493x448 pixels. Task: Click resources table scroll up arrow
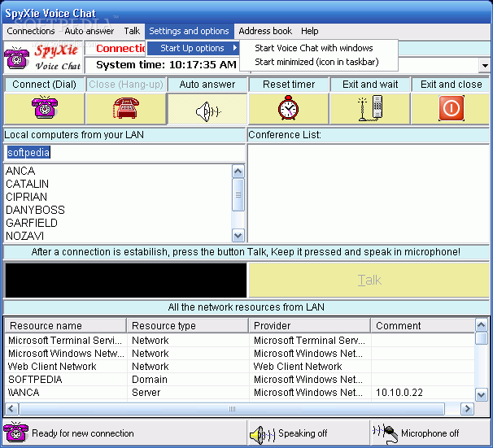(482, 325)
